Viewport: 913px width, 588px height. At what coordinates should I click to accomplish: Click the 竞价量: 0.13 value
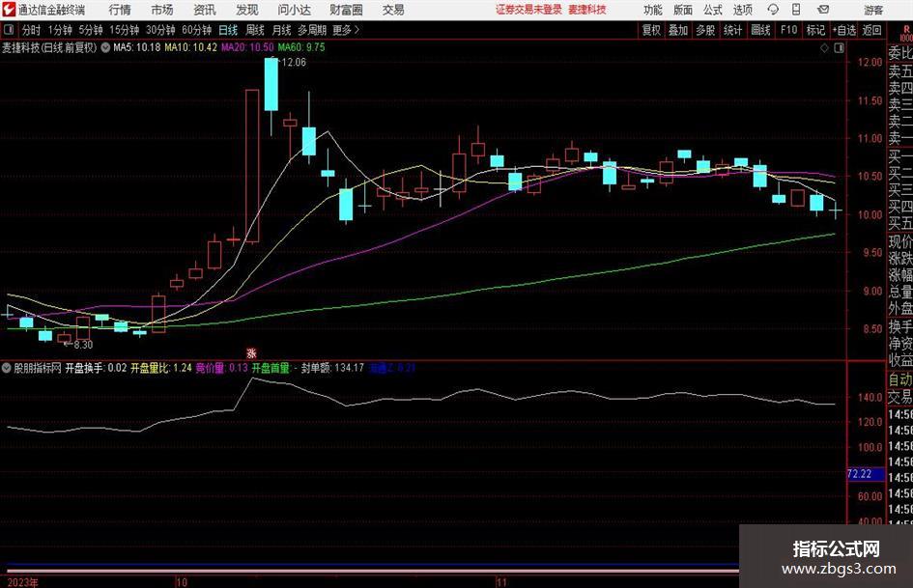pos(221,368)
